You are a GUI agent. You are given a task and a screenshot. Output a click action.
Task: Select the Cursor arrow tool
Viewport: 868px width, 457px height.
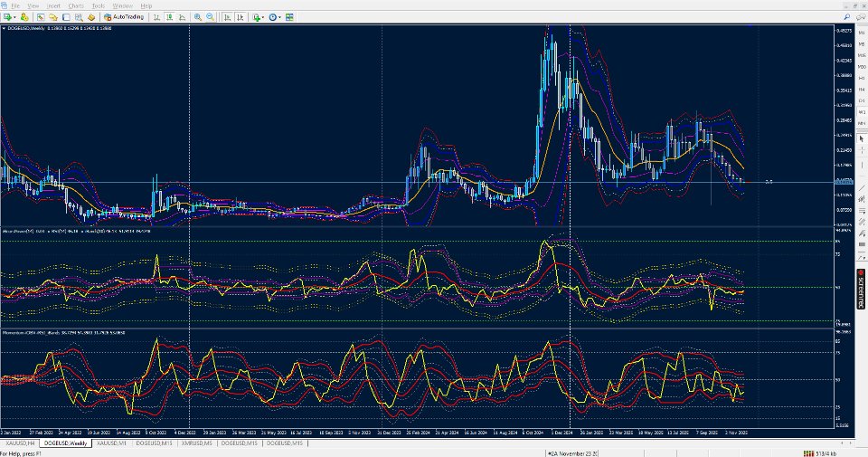(862, 139)
